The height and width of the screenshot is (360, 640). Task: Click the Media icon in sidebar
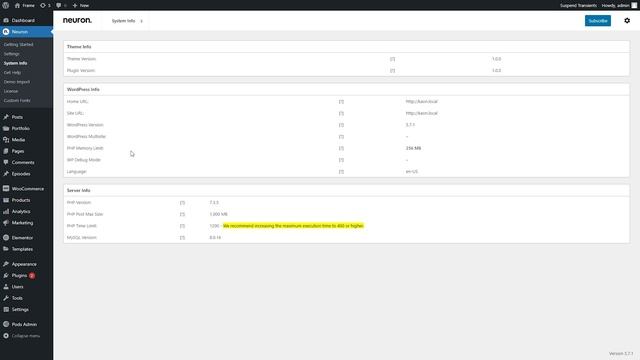point(6,140)
